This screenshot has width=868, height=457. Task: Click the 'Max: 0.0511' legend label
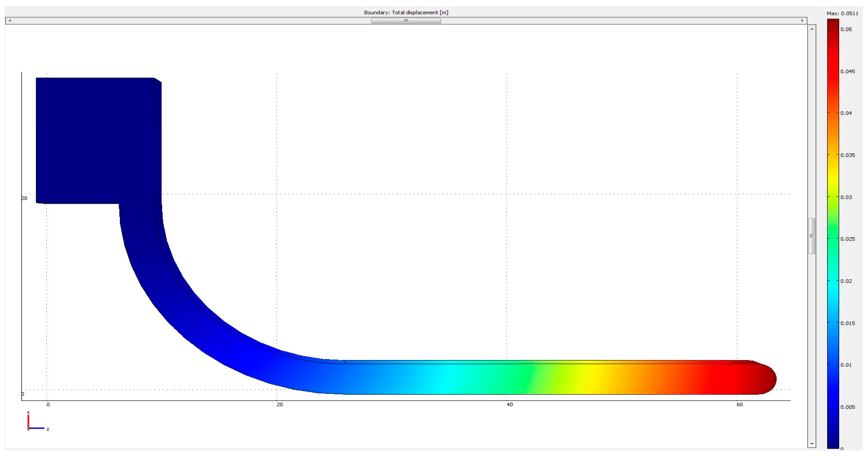842,13
